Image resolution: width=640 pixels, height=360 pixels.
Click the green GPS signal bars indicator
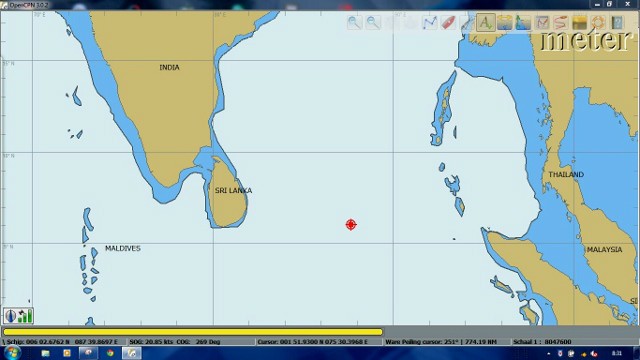[x=25, y=316]
